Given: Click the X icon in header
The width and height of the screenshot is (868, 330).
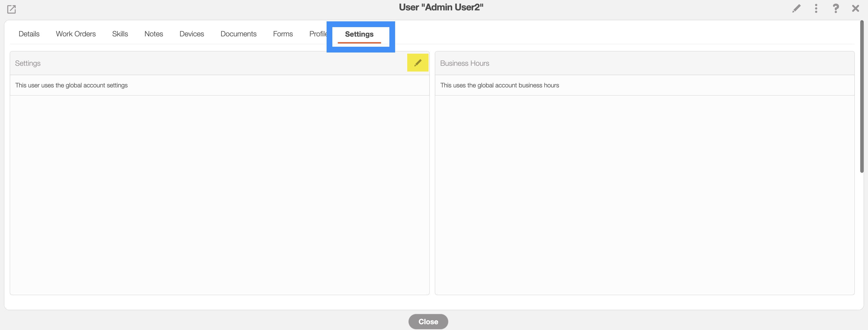Looking at the screenshot, I should [x=855, y=8].
